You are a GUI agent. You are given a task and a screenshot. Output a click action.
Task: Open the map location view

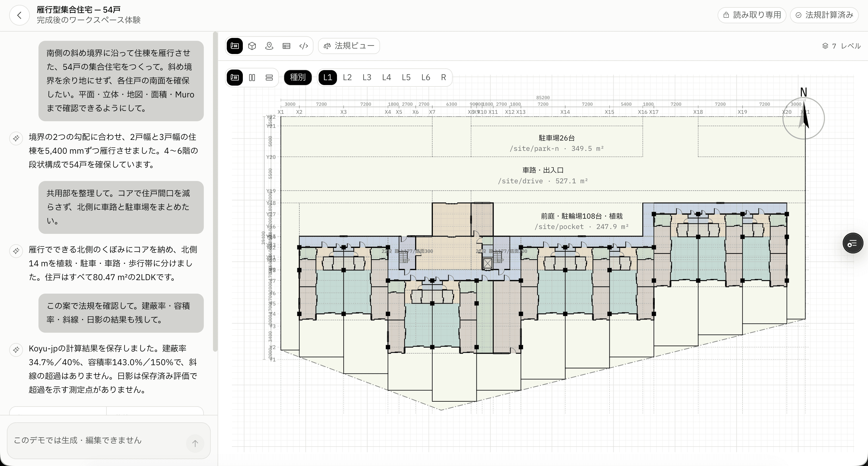[x=269, y=46]
